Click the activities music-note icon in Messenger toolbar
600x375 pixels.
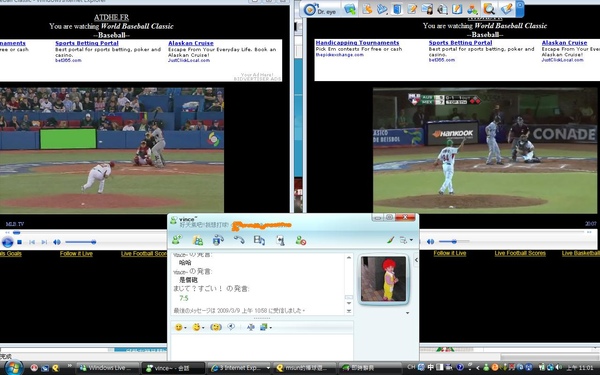tap(259, 240)
